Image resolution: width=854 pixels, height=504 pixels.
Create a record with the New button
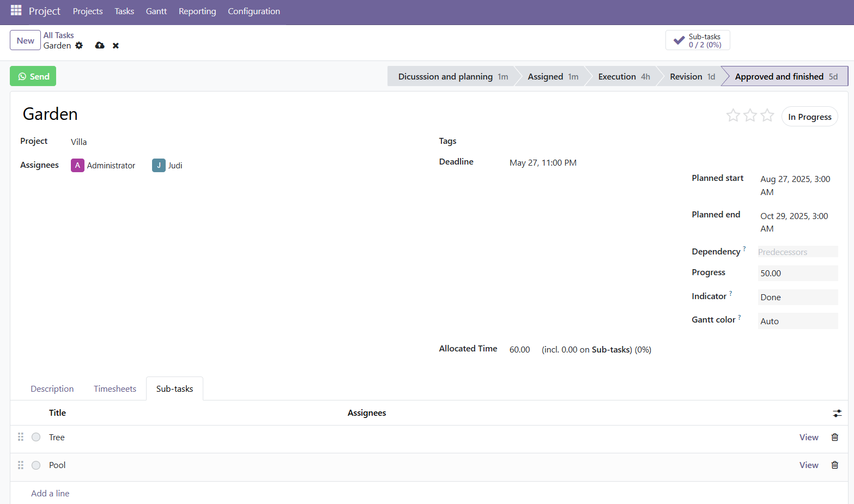pos(25,40)
